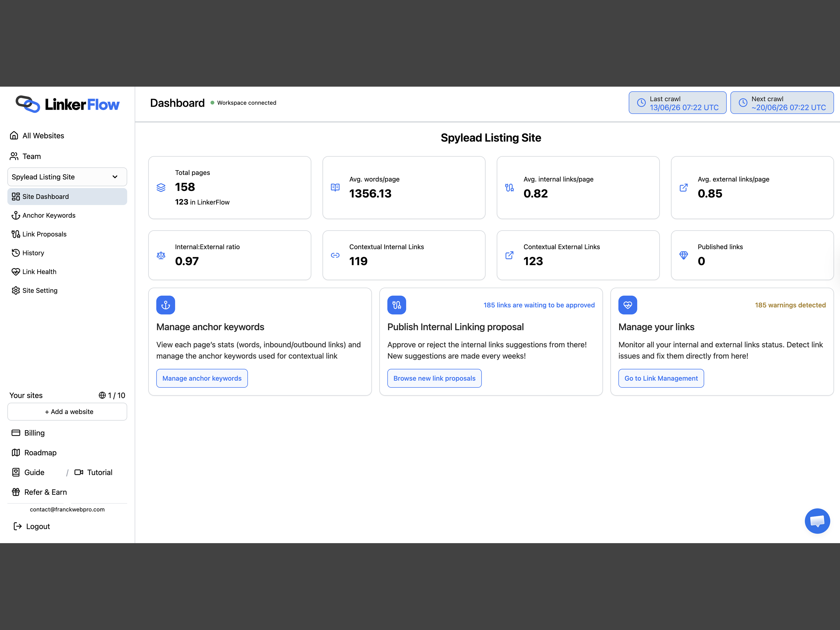Open the chat support bubble
Screen dimensions: 840x630
click(817, 521)
